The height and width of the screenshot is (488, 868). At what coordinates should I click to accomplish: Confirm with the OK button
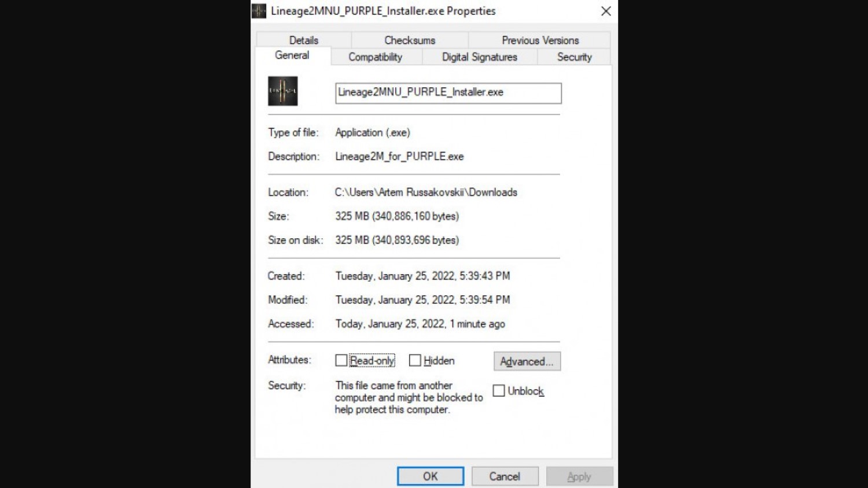431,476
